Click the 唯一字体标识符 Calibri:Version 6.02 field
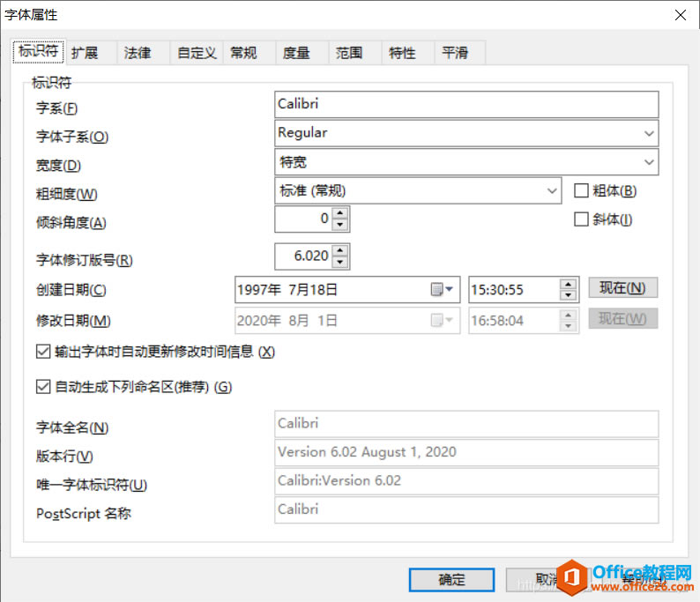The image size is (700, 602). [466, 481]
